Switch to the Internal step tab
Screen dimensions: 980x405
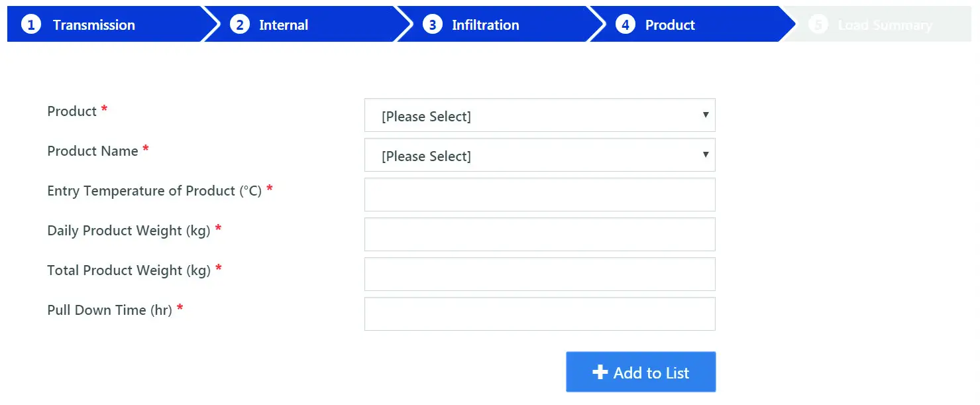[x=284, y=25]
